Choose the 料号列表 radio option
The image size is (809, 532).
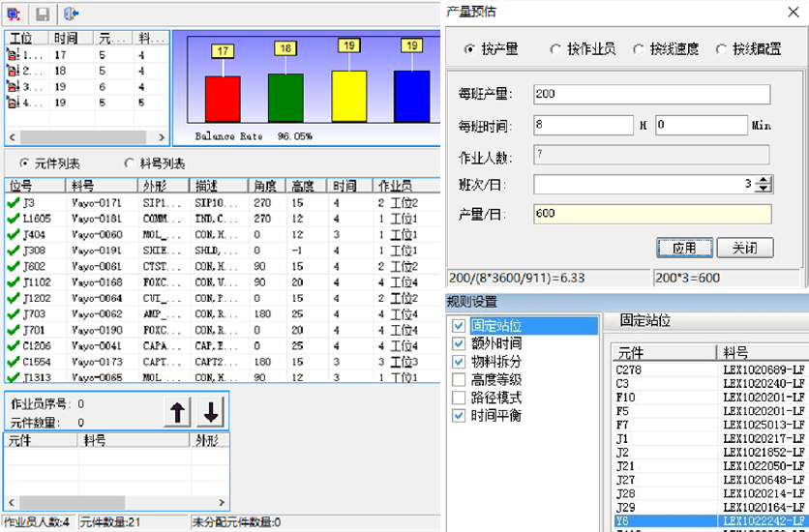click(x=130, y=163)
